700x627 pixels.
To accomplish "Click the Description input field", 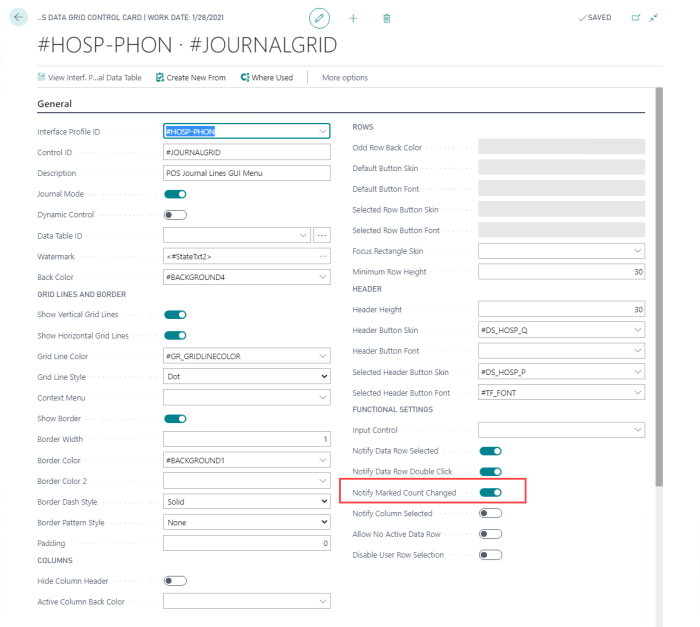I will tap(246, 173).
